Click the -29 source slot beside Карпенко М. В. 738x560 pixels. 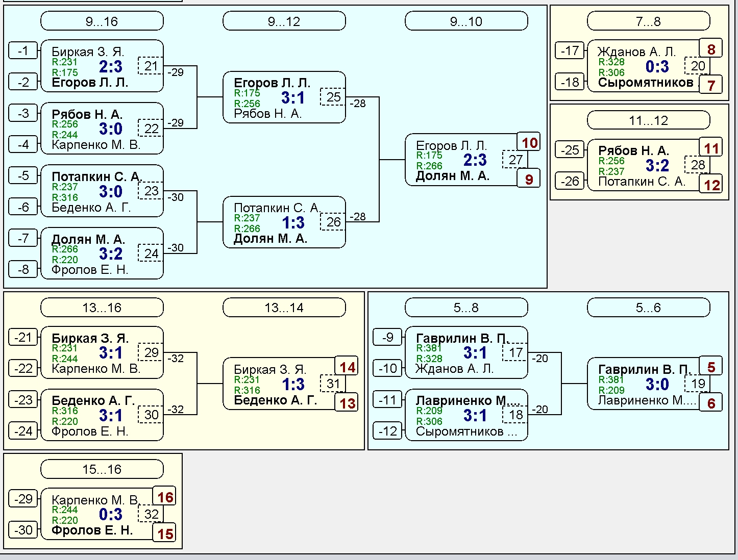point(23,499)
